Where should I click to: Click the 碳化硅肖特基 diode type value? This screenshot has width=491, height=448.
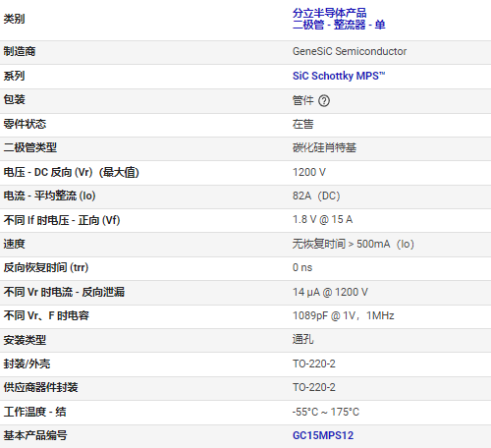(324, 147)
